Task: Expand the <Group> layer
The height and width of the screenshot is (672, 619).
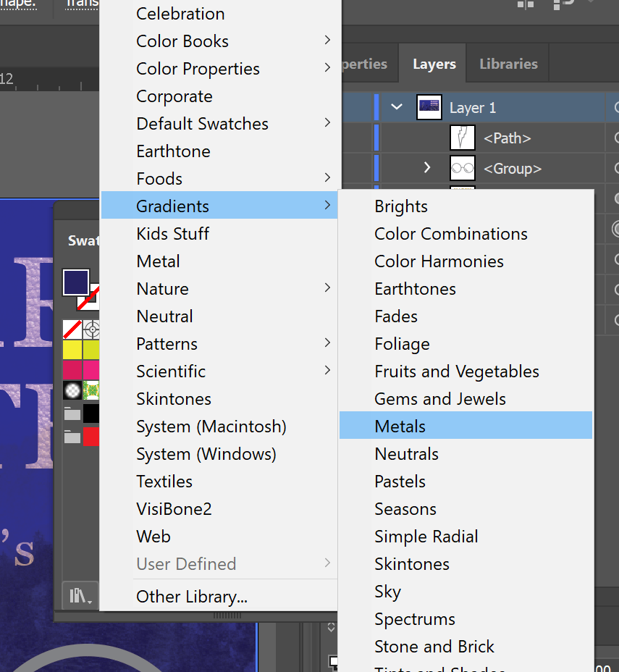Action: tap(427, 167)
